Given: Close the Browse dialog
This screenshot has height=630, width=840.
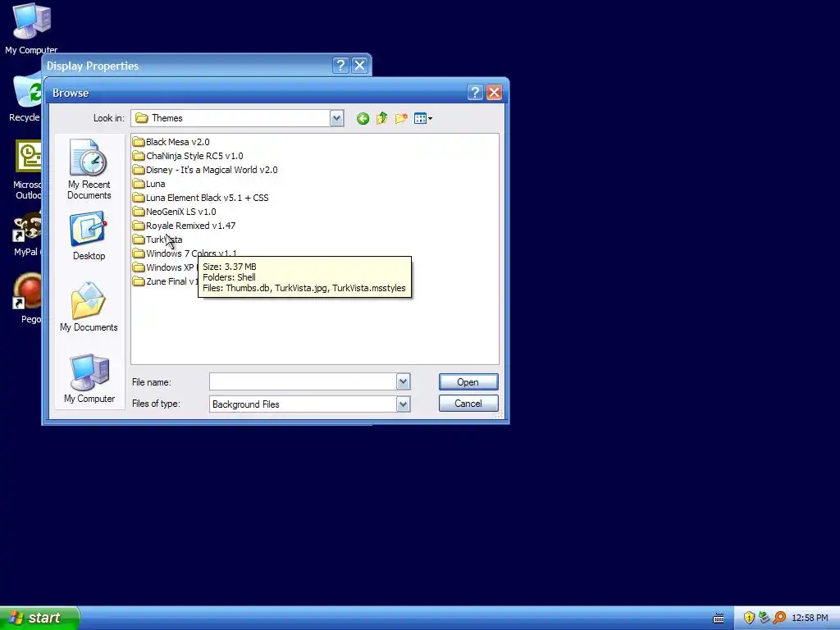Looking at the screenshot, I should click(x=494, y=93).
